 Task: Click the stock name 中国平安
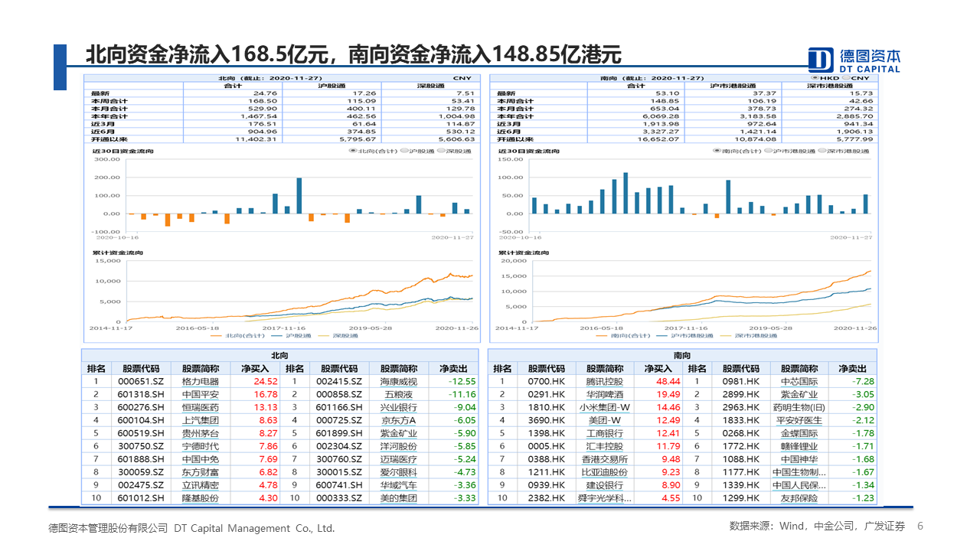[x=201, y=394]
